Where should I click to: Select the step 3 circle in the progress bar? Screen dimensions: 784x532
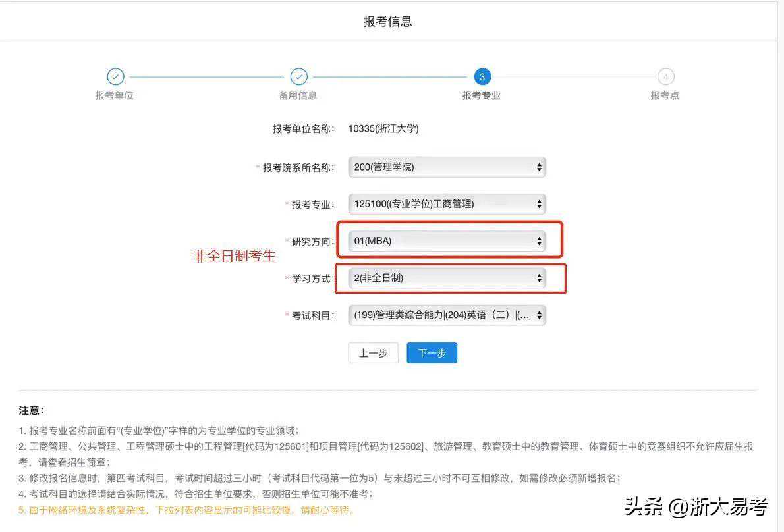(x=482, y=77)
